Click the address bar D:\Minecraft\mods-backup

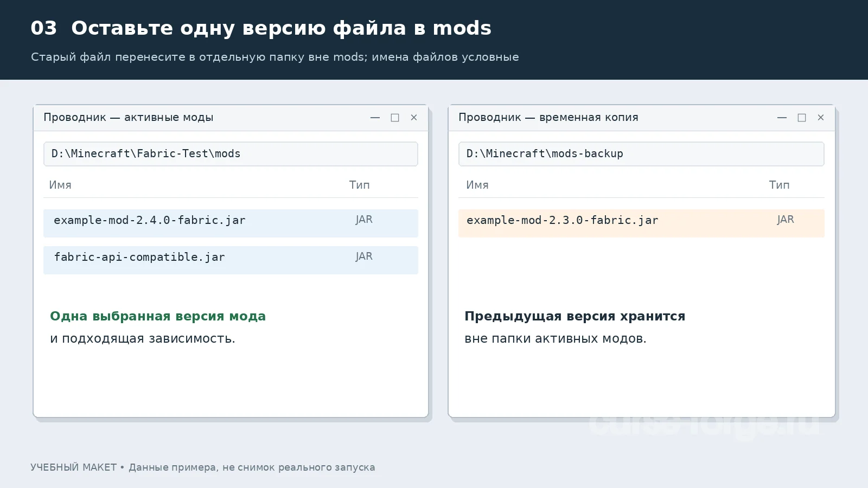pyautogui.click(x=641, y=154)
